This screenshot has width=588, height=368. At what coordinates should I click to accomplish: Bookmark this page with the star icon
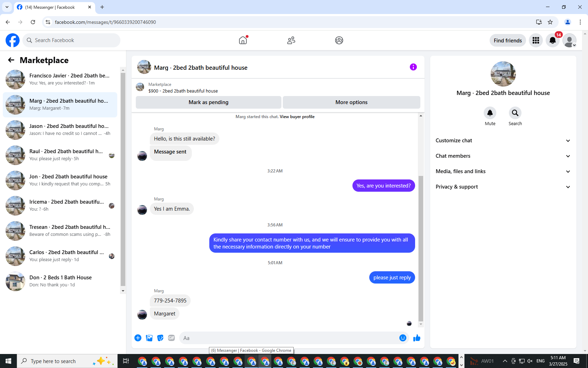coord(550,22)
